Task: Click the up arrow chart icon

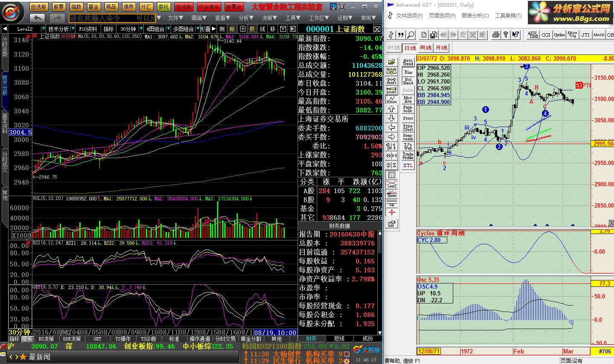Action: tap(392, 109)
